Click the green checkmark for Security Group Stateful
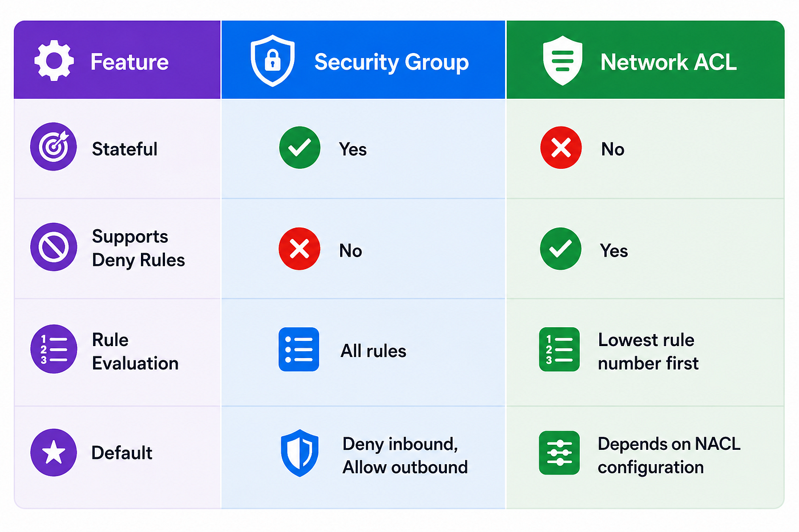 [300, 148]
